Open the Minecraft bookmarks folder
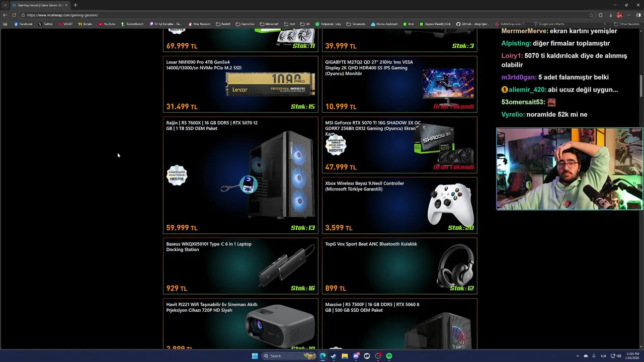This screenshot has width=644, height=362. point(269,24)
